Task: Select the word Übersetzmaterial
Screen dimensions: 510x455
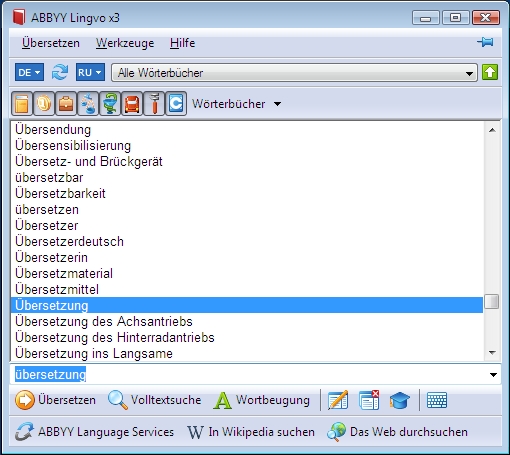Action: 247,274
